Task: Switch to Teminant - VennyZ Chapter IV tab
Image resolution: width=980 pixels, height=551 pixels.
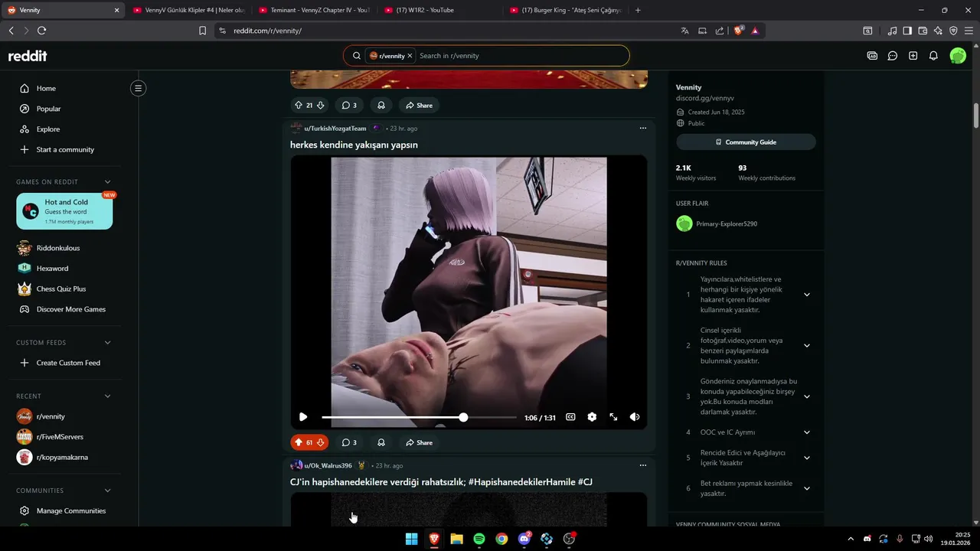Action: (x=314, y=10)
